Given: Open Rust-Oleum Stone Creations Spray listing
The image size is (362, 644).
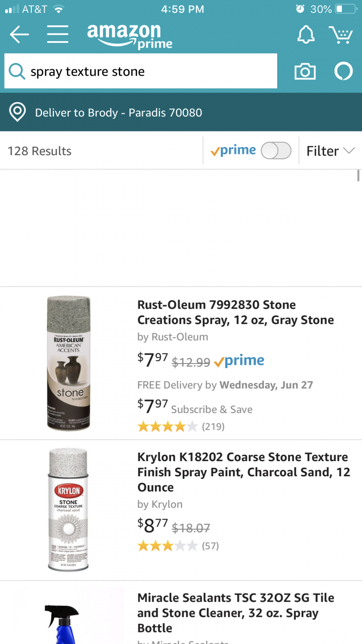Looking at the screenshot, I should click(236, 312).
